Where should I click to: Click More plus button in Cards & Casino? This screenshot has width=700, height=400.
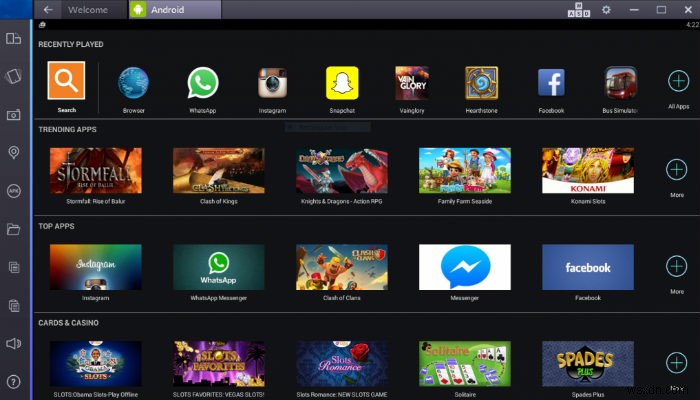(676, 362)
